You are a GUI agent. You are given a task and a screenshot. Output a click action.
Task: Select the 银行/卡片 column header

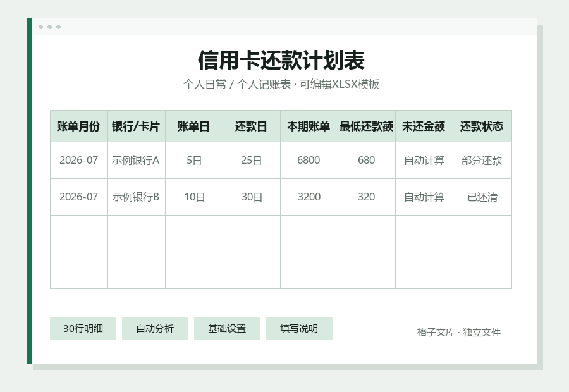tap(137, 126)
